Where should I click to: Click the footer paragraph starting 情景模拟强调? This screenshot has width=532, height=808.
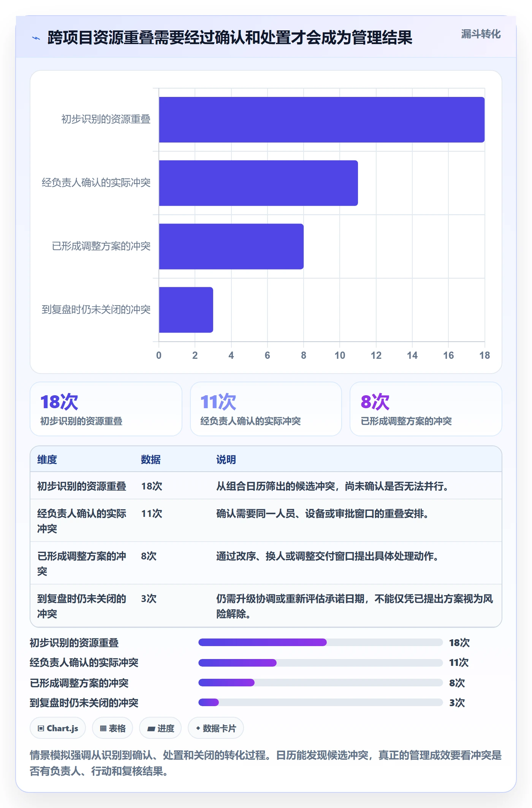point(266,763)
